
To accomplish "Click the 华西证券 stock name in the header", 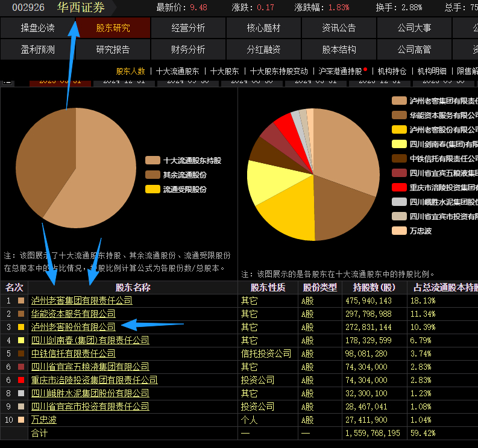I will coord(81,7).
